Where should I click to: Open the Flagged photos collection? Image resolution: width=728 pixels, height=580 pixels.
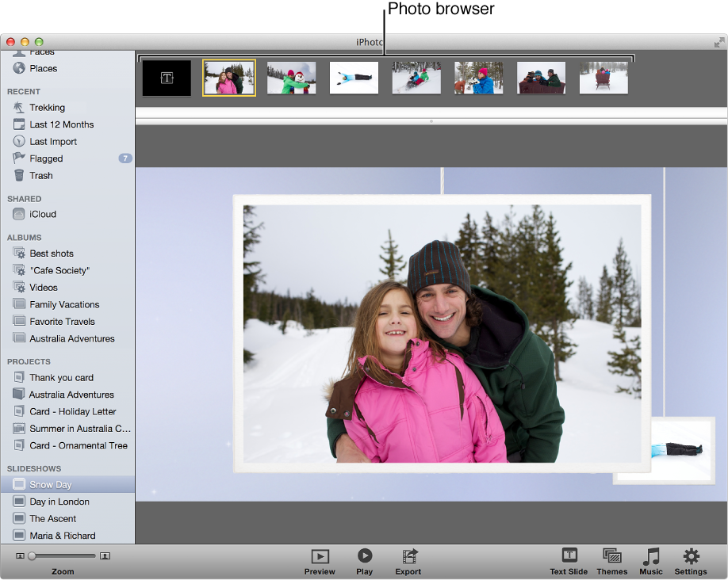[x=51, y=158]
